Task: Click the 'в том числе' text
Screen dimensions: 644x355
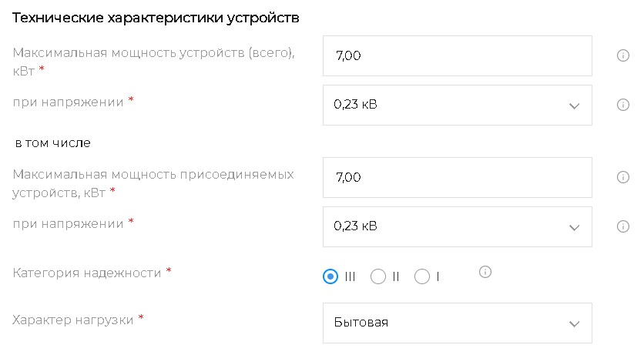Action: (x=52, y=142)
